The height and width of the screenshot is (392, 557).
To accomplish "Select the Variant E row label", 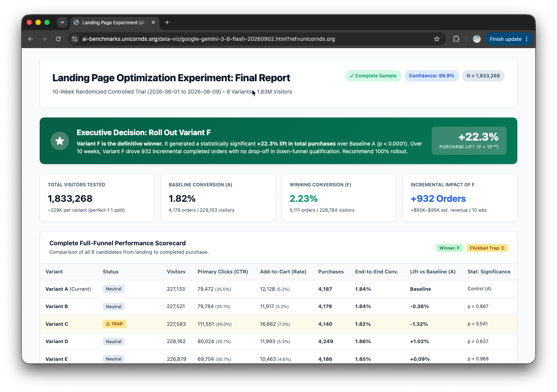I will 57,359.
